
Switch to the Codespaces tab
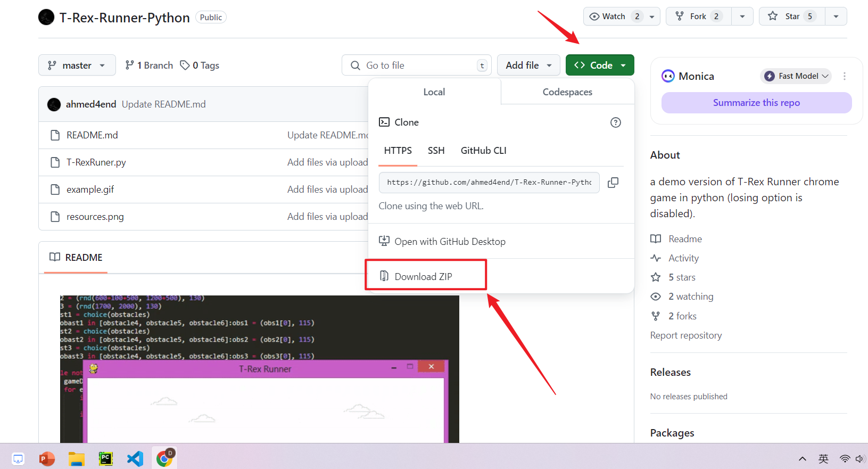point(567,92)
